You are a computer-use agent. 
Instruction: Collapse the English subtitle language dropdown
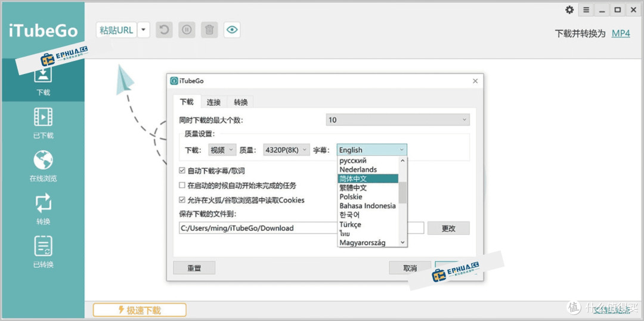coord(372,150)
